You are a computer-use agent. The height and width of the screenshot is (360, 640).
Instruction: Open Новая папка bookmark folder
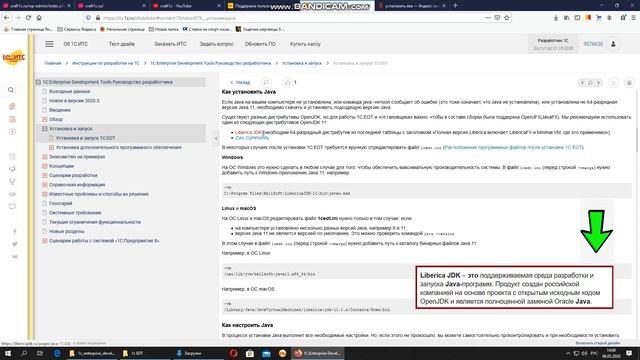pos(163,29)
